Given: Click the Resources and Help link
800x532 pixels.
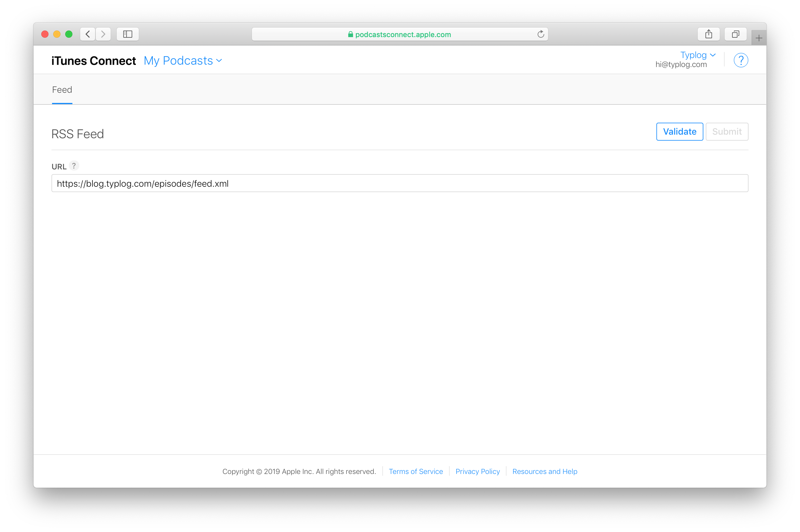Looking at the screenshot, I should click(544, 472).
